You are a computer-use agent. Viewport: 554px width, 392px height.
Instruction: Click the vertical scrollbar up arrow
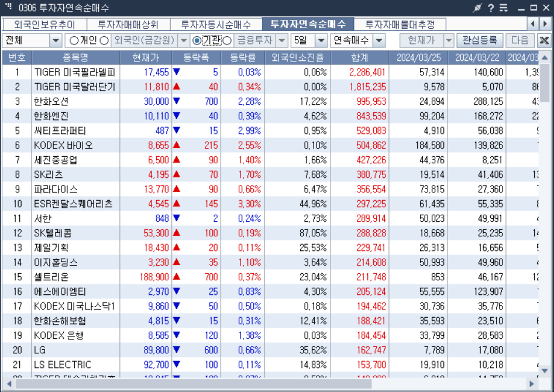click(545, 57)
